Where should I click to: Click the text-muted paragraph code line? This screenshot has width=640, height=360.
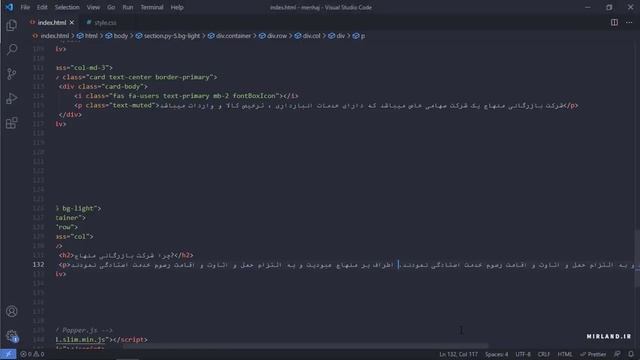tap(326, 105)
